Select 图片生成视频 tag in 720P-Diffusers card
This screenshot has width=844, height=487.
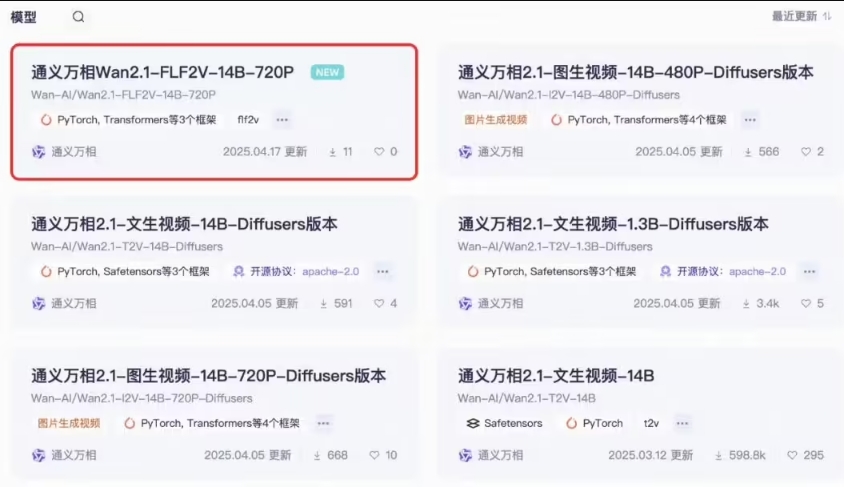pyautogui.click(x=68, y=423)
